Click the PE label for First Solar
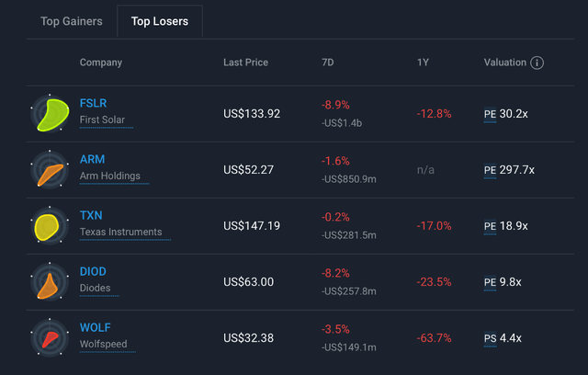Image resolution: width=588 pixels, height=375 pixels. [x=490, y=114]
